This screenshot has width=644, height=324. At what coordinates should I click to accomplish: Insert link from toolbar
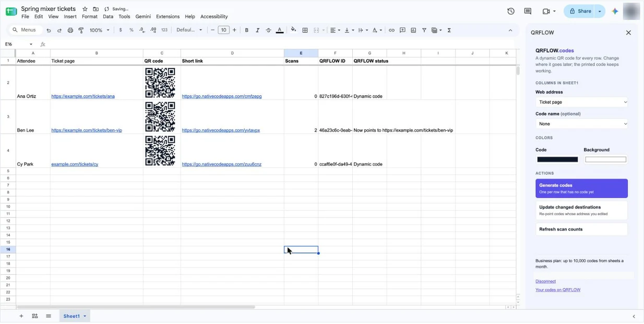point(391,30)
